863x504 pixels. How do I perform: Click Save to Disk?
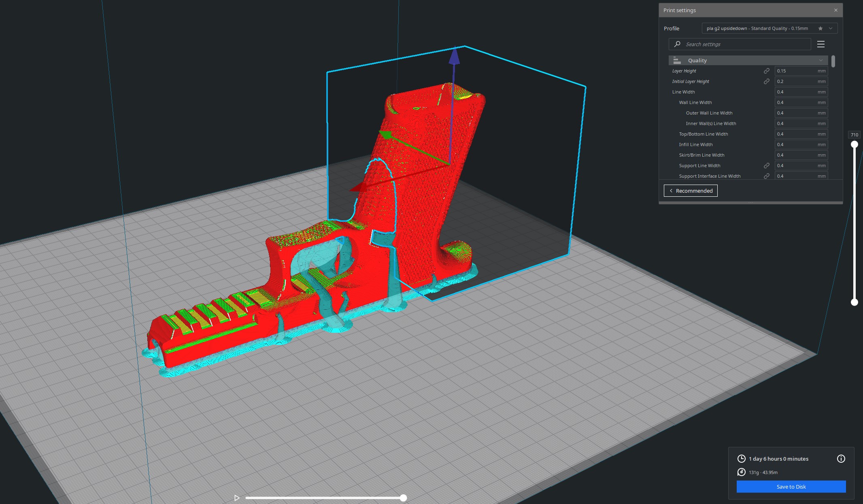pyautogui.click(x=791, y=487)
